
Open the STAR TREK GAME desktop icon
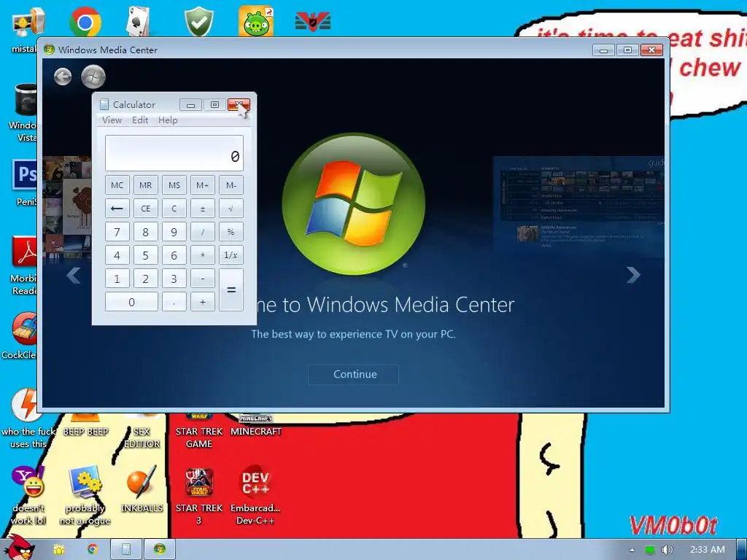click(x=199, y=431)
